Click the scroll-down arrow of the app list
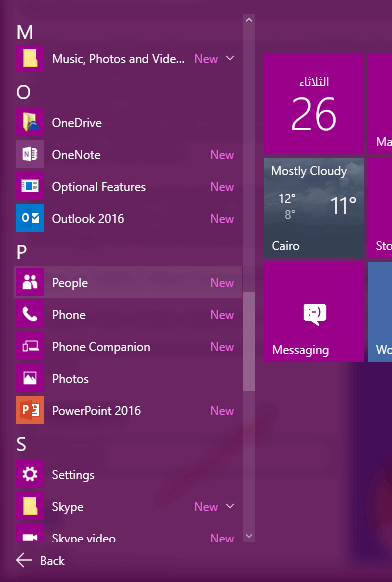 [x=249, y=536]
